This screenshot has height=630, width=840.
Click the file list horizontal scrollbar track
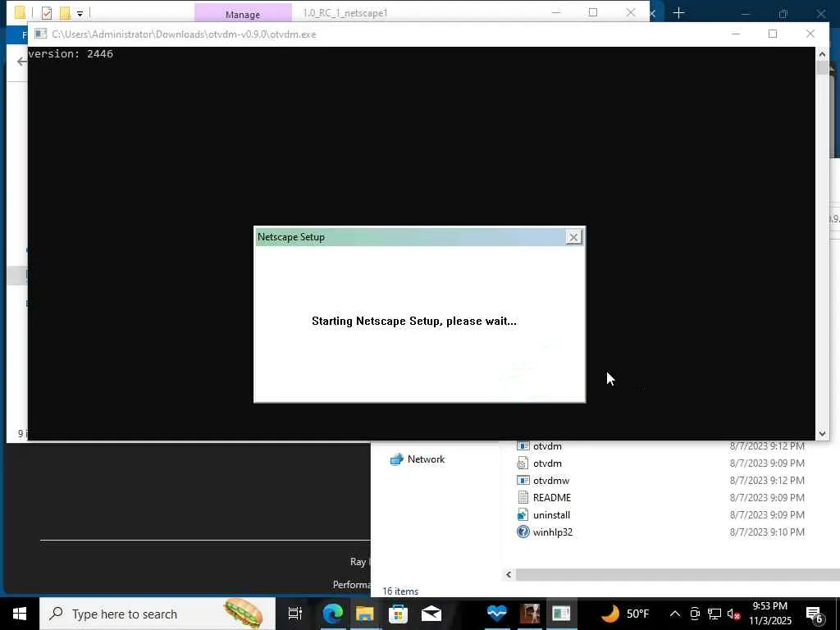677,574
